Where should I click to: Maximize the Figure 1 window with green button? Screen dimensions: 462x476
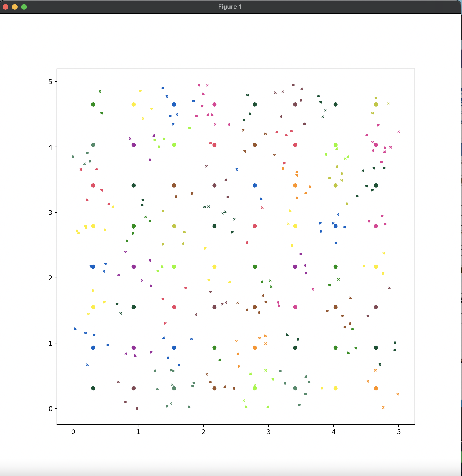point(24,7)
